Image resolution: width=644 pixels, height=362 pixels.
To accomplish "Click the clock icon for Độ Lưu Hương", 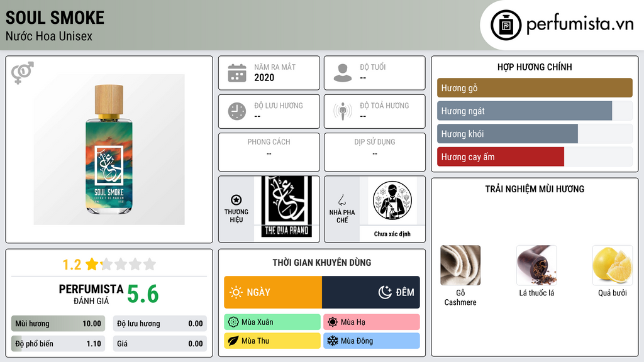I will pyautogui.click(x=237, y=111).
